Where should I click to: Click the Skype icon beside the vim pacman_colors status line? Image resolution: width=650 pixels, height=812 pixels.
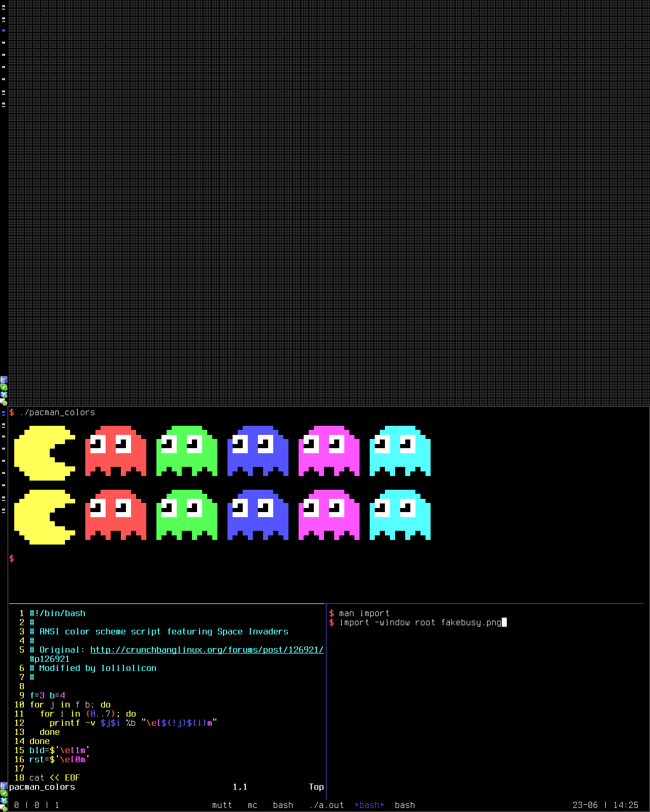(4, 793)
